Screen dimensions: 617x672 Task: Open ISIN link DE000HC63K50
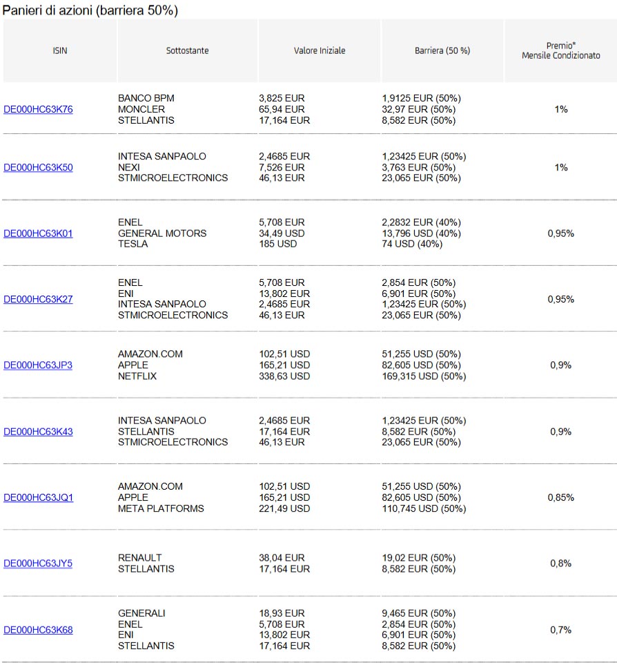38,167
